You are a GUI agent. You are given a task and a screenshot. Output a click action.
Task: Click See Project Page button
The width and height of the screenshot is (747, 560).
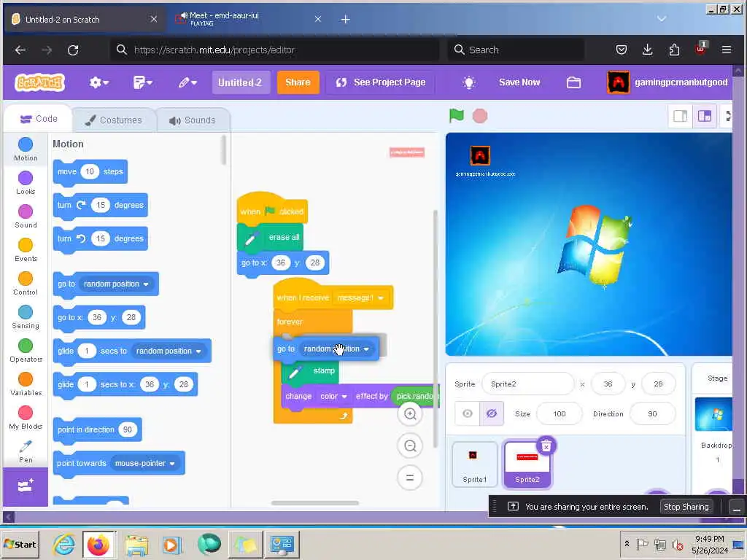380,82
